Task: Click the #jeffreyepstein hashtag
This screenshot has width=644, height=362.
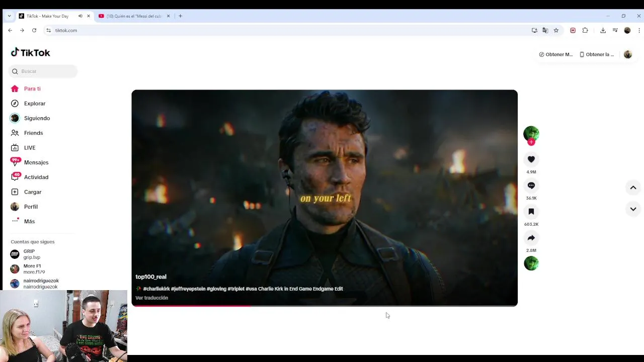Action: (188, 289)
